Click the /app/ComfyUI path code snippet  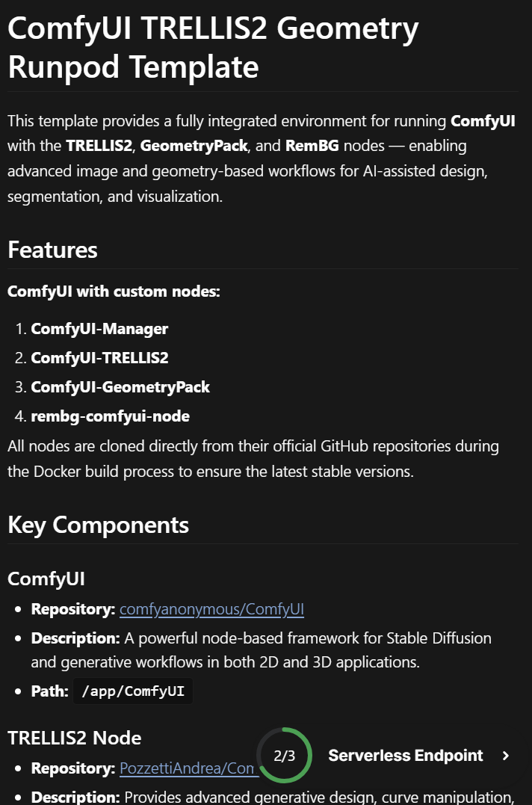tap(133, 691)
